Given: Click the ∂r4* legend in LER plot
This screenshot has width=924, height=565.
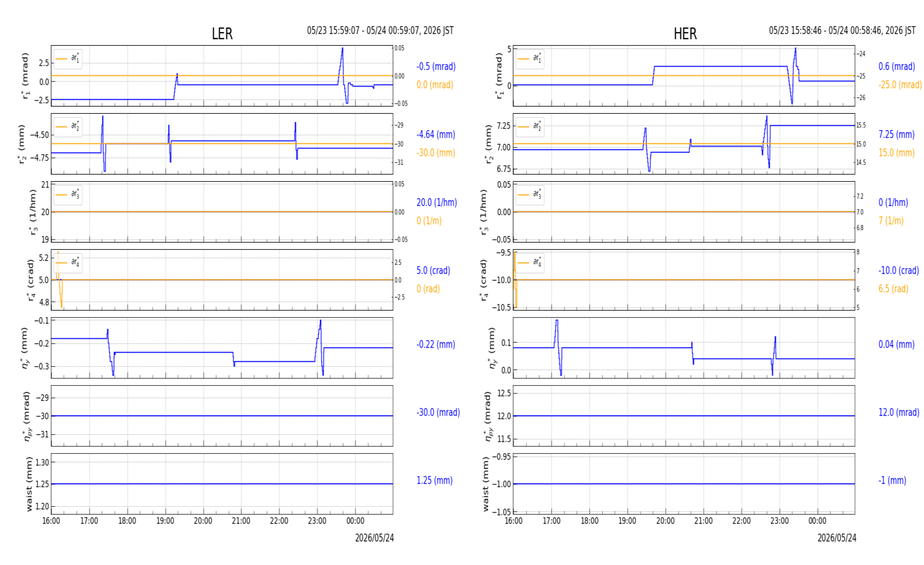Looking at the screenshot, I should tap(68, 263).
